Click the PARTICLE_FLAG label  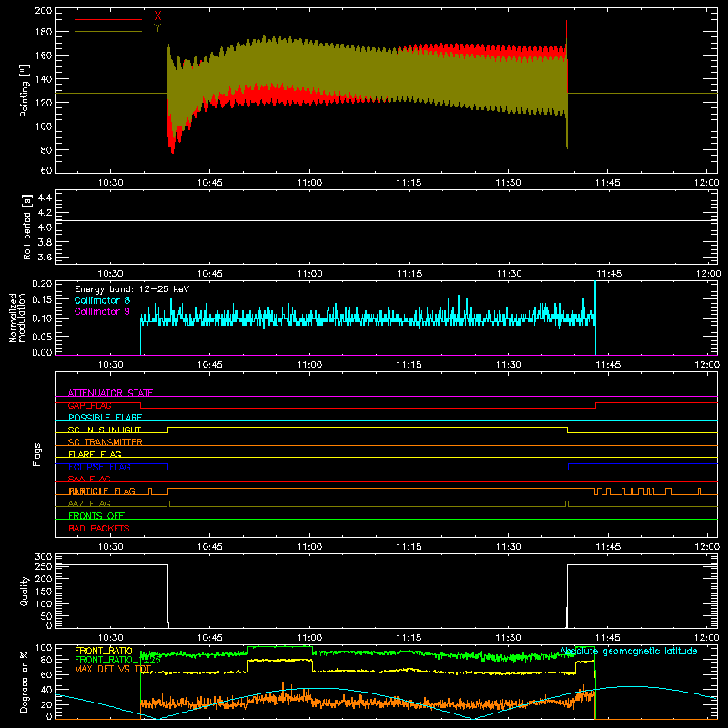[x=102, y=490]
